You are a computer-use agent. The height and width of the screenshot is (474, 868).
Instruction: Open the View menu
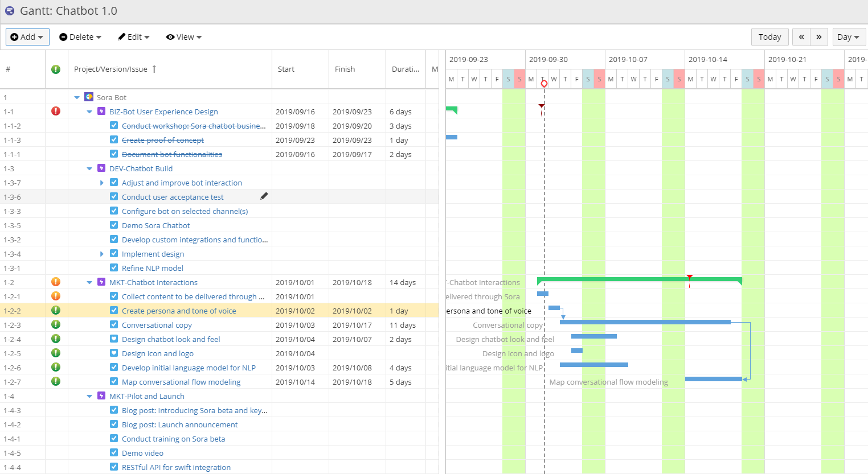click(x=183, y=36)
